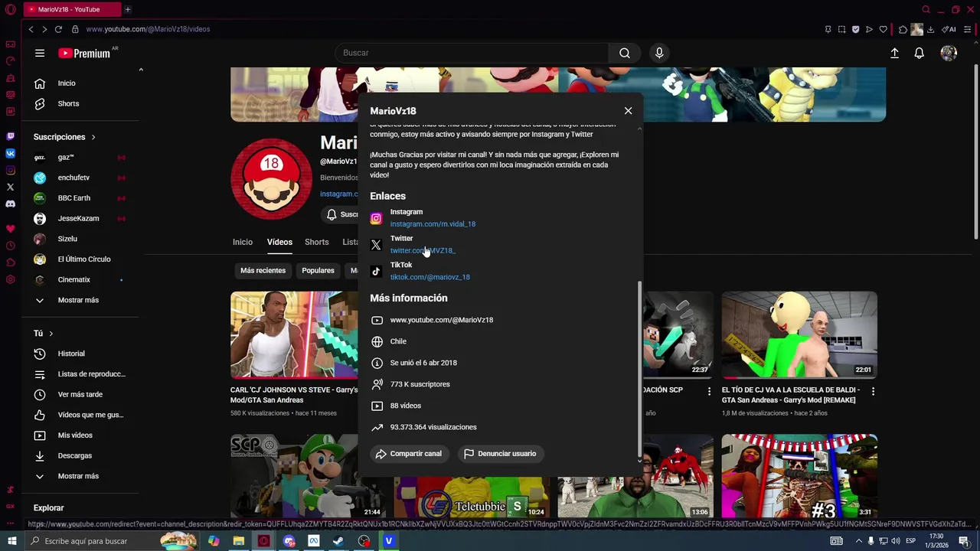980x551 pixels.
Task: Expand Mostrar más below Descargas
Action: 78,476
